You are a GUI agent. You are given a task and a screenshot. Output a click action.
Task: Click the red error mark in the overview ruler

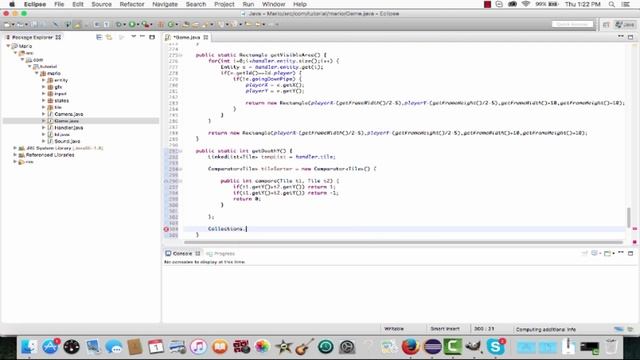tap(635, 229)
